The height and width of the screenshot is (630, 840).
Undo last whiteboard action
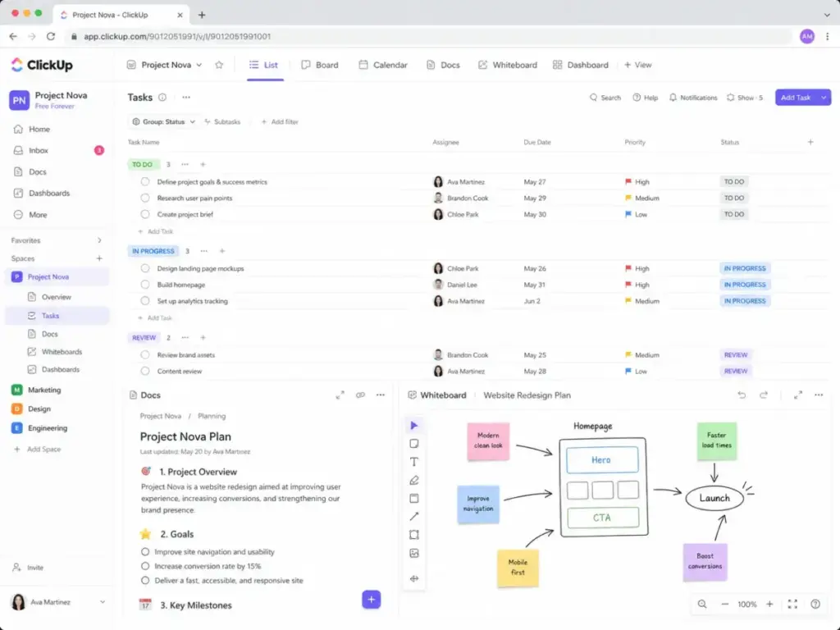(x=742, y=395)
